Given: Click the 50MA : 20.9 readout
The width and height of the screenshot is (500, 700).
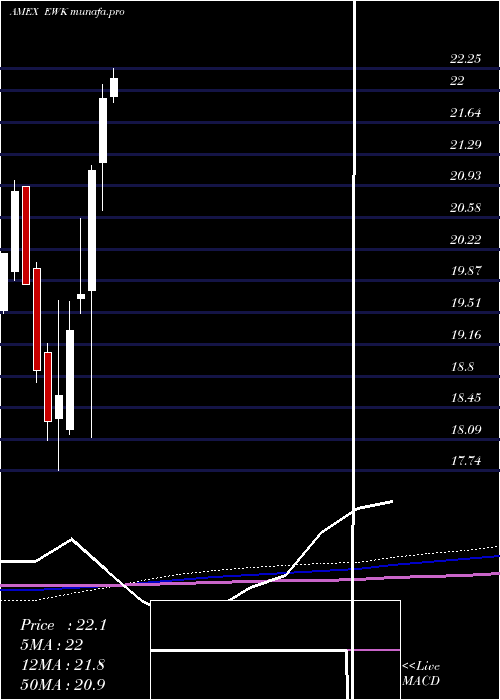Looking at the screenshot, I should coord(63,684).
